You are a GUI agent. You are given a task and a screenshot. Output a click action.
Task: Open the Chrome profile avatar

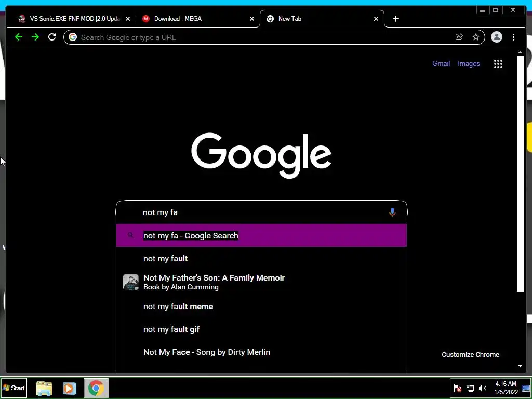496,37
